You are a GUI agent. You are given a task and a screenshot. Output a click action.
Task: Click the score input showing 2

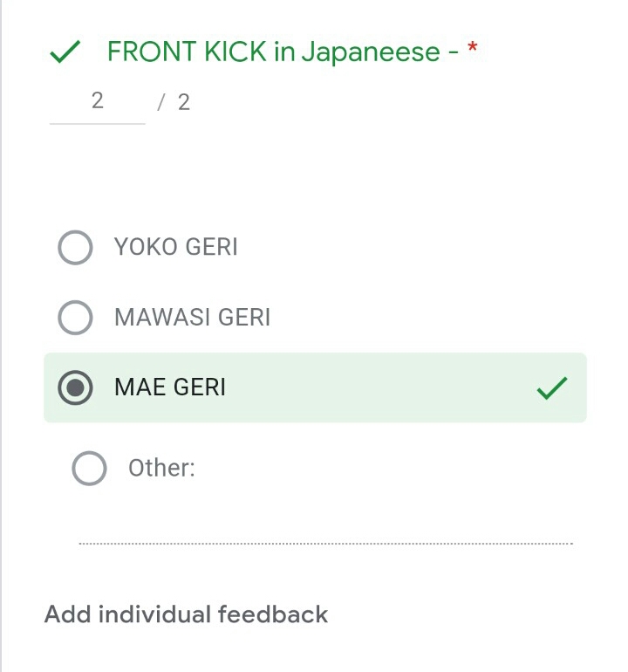[97, 101]
